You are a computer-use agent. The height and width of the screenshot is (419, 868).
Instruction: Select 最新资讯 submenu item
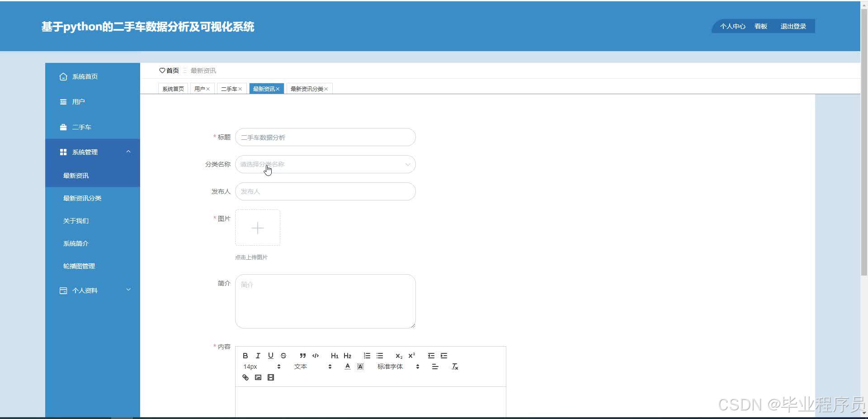click(93, 176)
